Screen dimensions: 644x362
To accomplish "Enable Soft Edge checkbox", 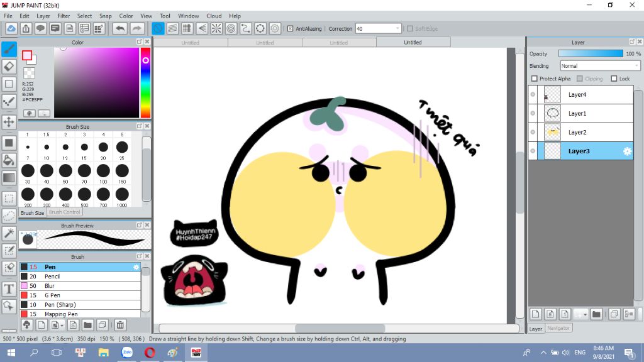I will pyautogui.click(x=410, y=29).
